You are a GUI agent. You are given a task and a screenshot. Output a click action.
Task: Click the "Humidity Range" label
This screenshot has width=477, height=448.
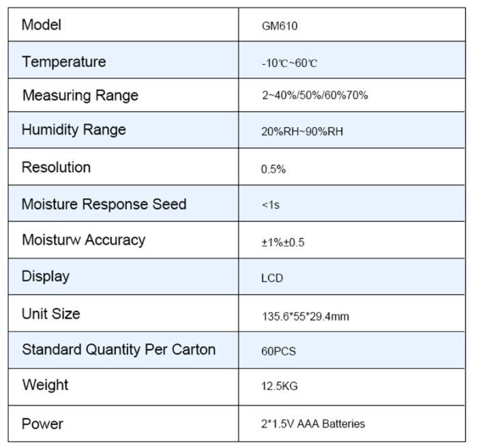(74, 130)
